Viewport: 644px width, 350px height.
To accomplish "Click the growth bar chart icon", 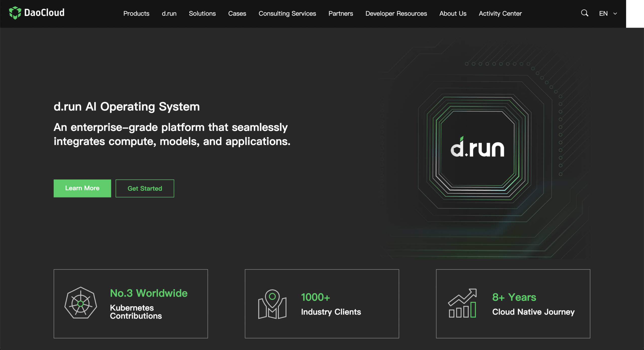I will tap(462, 303).
